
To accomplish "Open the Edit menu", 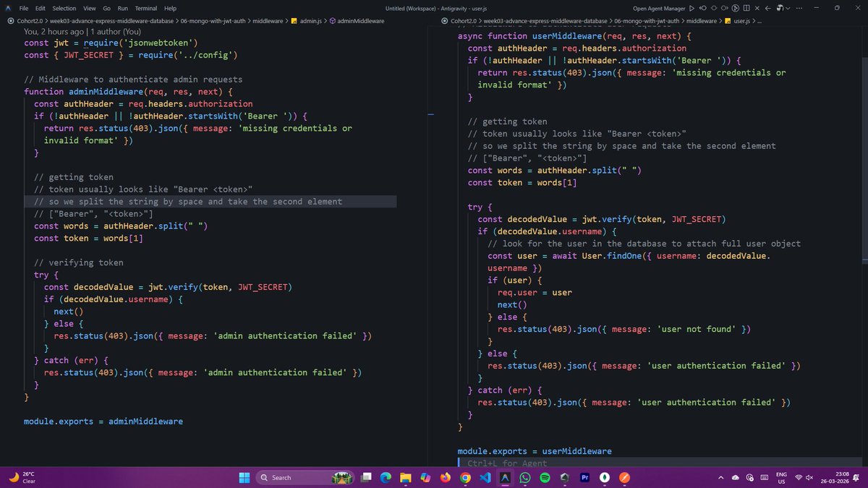I will pos(40,8).
